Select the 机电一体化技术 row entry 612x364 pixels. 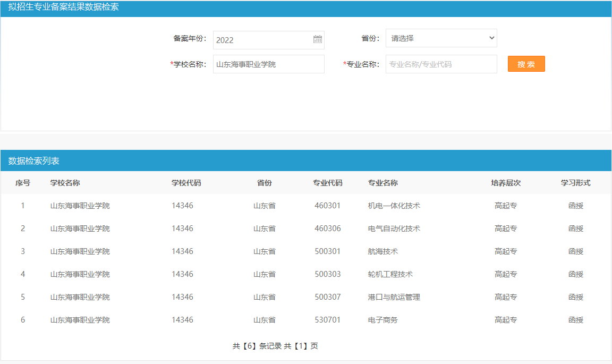coord(394,206)
